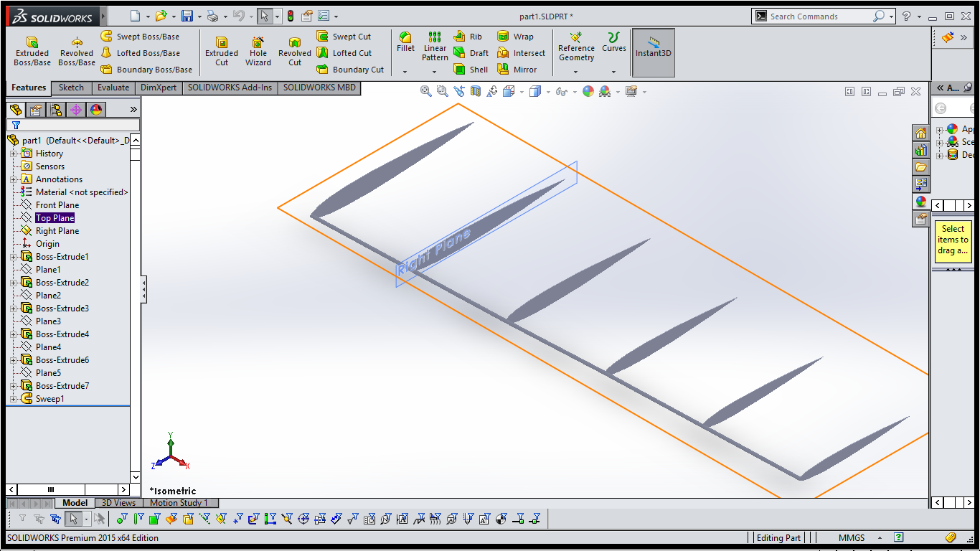Screen dimensions: 980x551
Task: Expand the Boss-Extrude7 feature
Action: coord(13,386)
